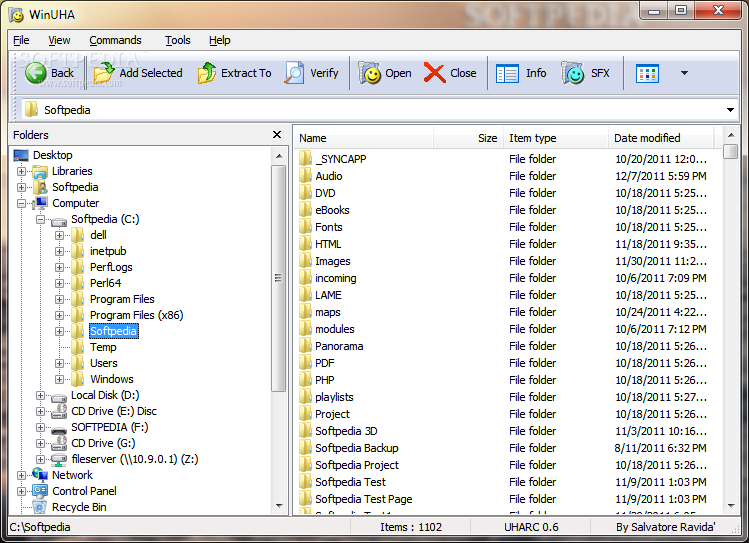
Task: Click the green Back arrow icon
Action: 36,73
